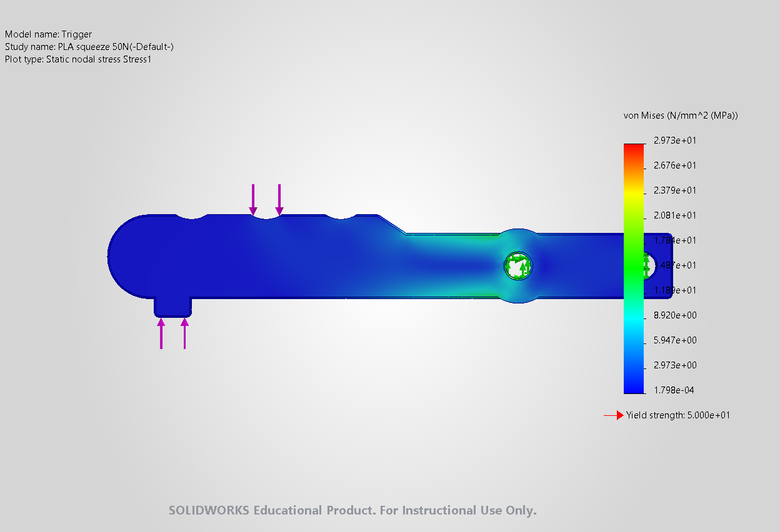
Task: Click the legend value 1.784e+01
Action: pos(674,240)
